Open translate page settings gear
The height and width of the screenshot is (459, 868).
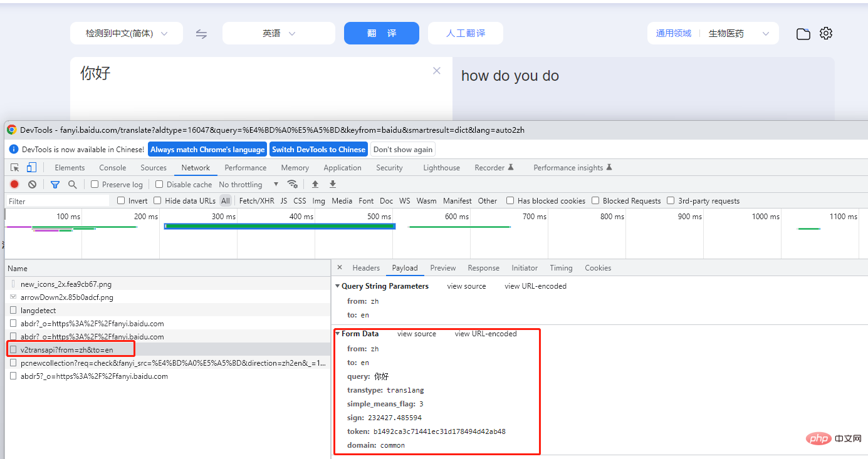click(826, 33)
